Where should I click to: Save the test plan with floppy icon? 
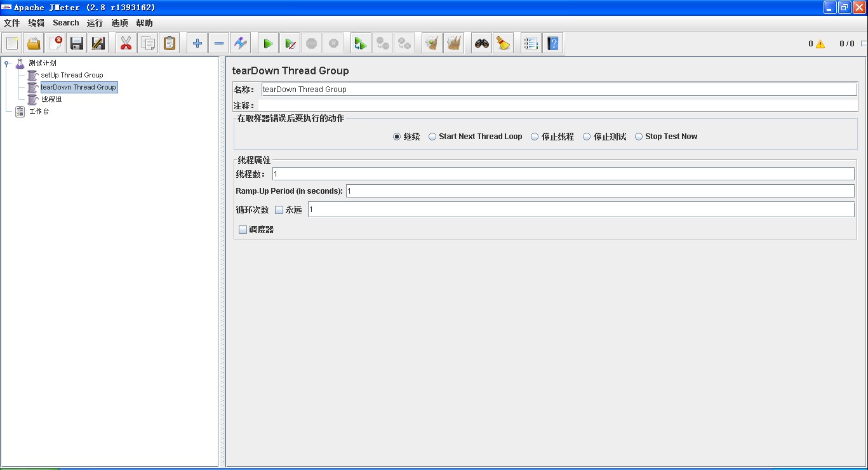[77, 43]
